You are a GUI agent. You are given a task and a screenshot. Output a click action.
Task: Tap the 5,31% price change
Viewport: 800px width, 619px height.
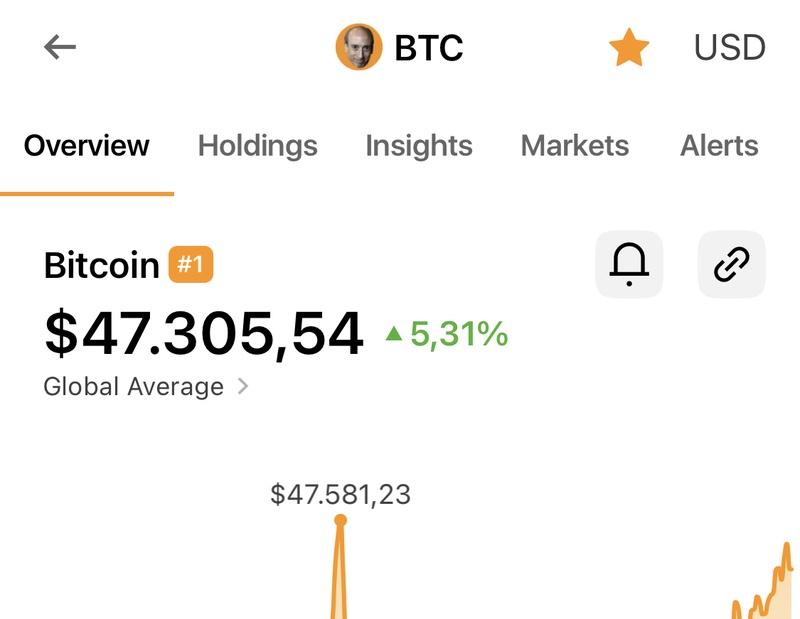click(459, 335)
